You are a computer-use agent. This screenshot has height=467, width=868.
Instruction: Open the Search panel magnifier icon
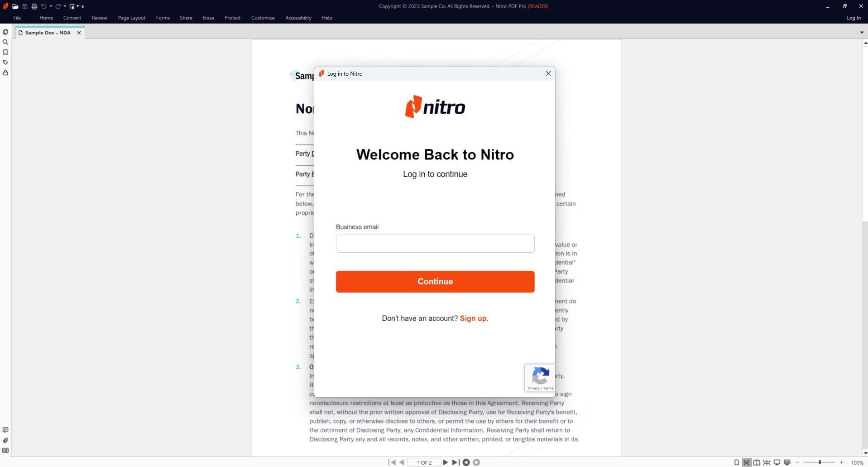click(5, 42)
